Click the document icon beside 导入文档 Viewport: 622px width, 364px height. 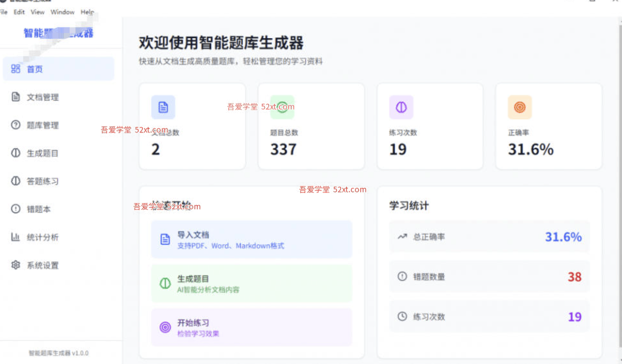165,240
